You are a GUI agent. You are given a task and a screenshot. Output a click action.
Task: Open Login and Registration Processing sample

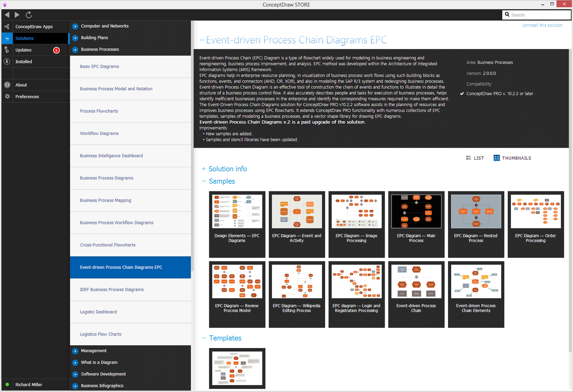pos(356,295)
